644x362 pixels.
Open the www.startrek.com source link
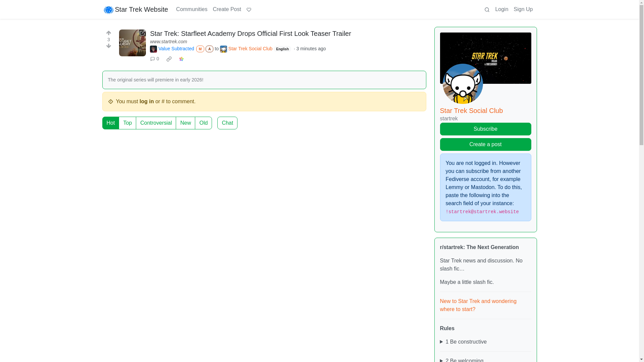click(169, 42)
